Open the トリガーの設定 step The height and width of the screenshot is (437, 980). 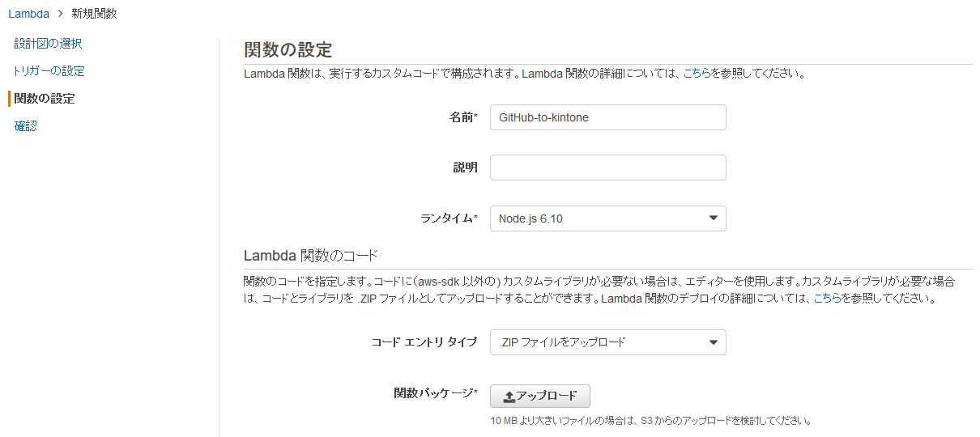coord(49,71)
